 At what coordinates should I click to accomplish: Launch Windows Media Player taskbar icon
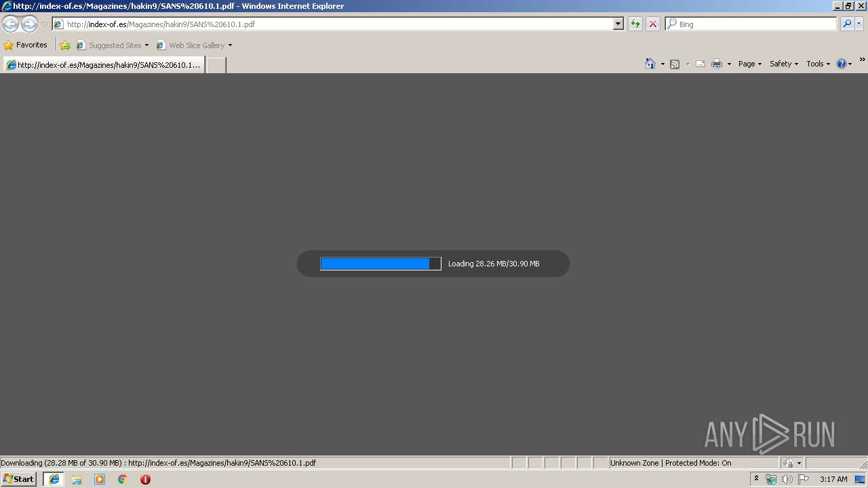100,479
